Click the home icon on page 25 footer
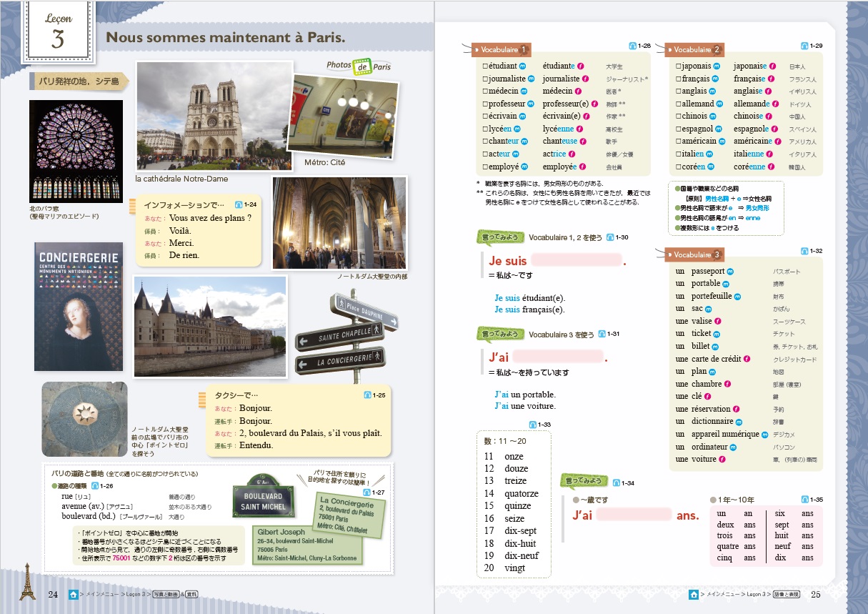Viewport: 868px width, 614px height. point(694,594)
